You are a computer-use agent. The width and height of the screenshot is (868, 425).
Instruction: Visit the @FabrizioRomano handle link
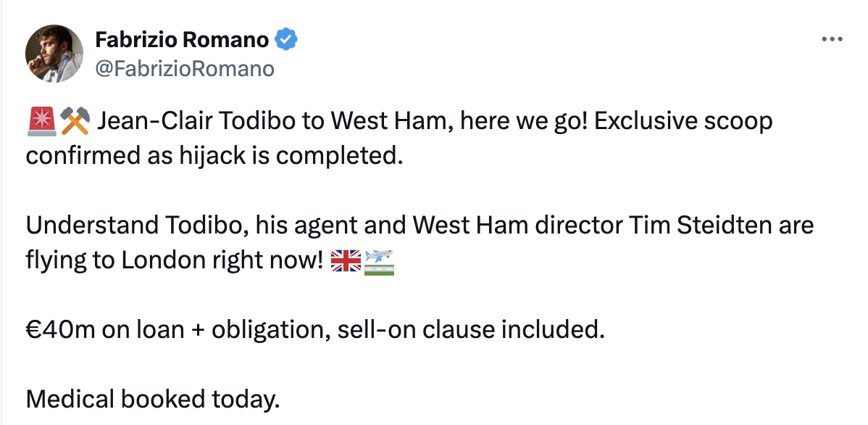pos(184,69)
